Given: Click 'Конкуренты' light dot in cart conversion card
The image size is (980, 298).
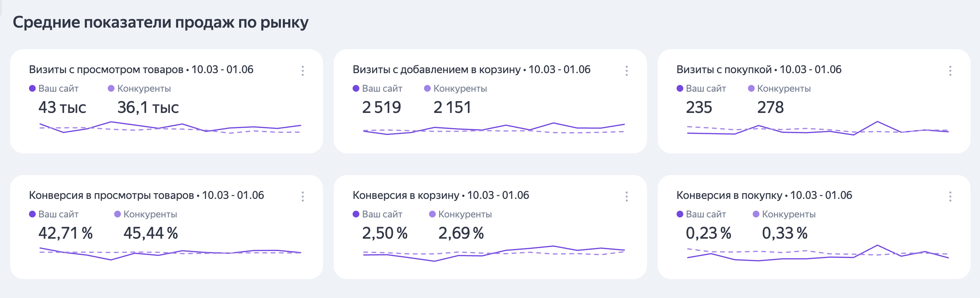Looking at the screenshot, I should click(x=432, y=214).
